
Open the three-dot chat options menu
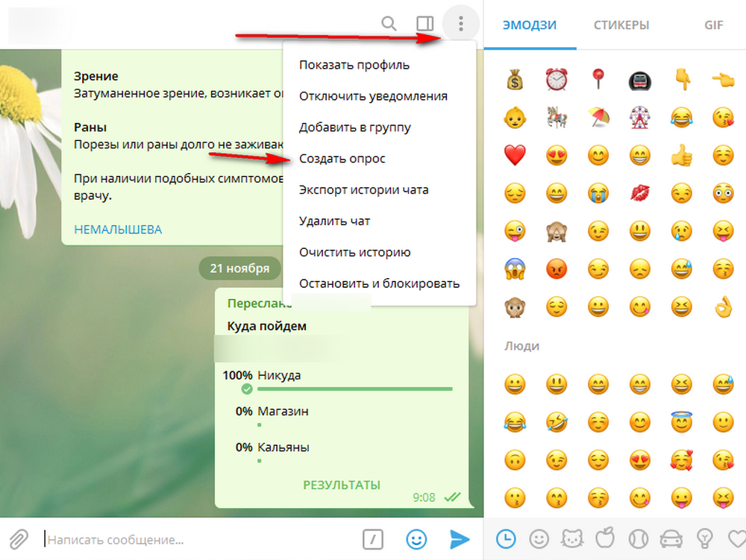click(461, 24)
